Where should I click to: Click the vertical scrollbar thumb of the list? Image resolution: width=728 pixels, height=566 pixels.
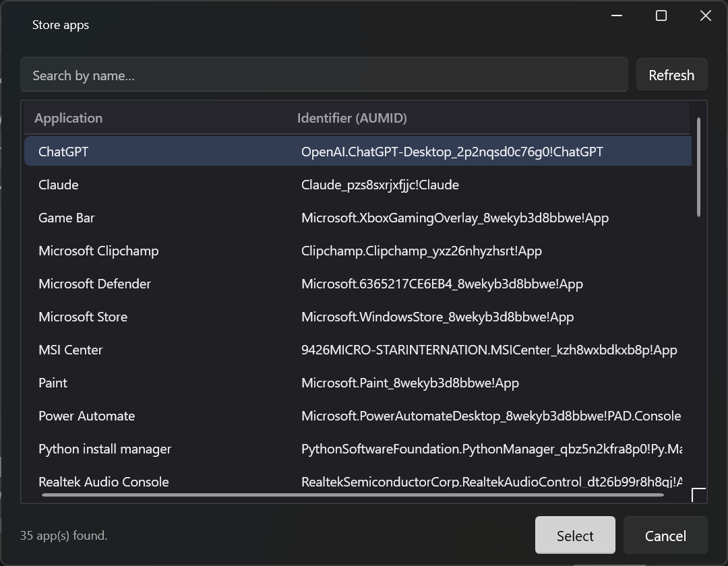[698, 167]
